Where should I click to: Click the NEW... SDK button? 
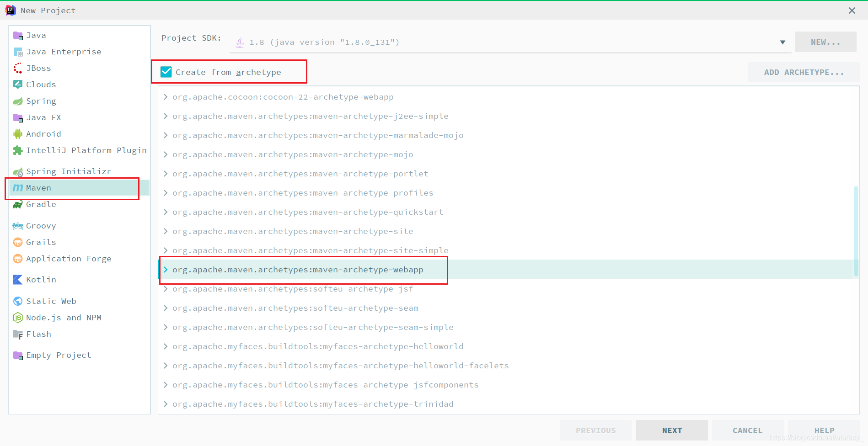pos(825,42)
